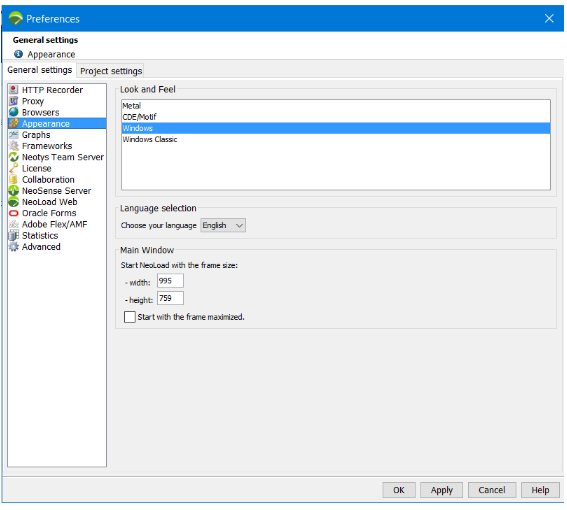This screenshot has width=567, height=510.
Task: Select Windows Classic look and feel
Action: click(336, 139)
